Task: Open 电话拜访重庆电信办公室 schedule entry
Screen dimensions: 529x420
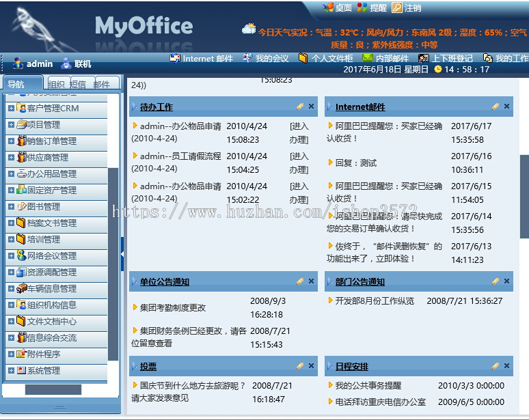Action: tap(380, 402)
